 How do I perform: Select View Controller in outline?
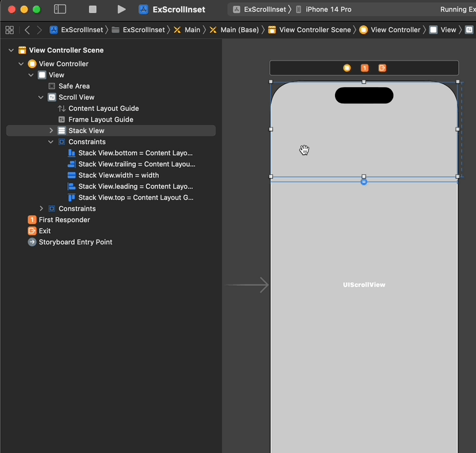click(x=64, y=64)
